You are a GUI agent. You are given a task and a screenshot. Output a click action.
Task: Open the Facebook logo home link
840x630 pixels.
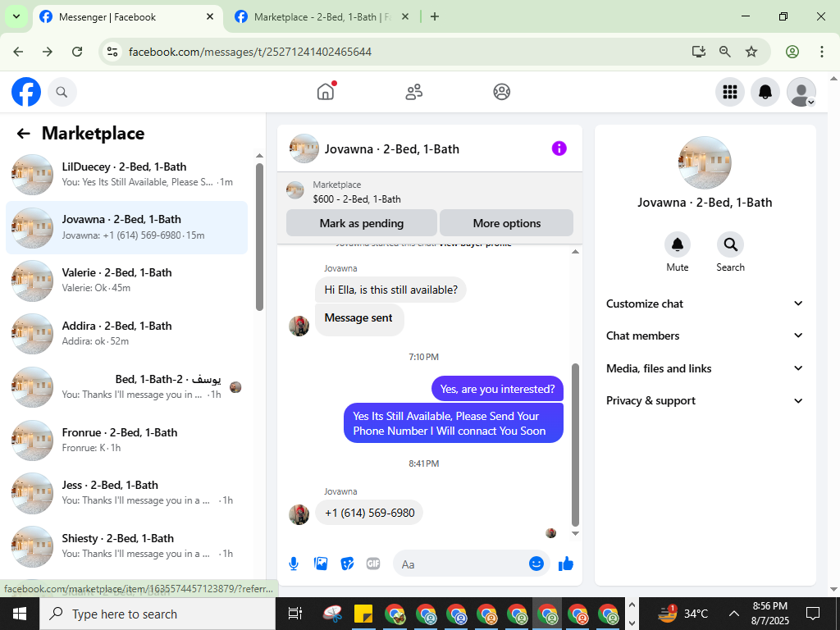pyautogui.click(x=26, y=92)
